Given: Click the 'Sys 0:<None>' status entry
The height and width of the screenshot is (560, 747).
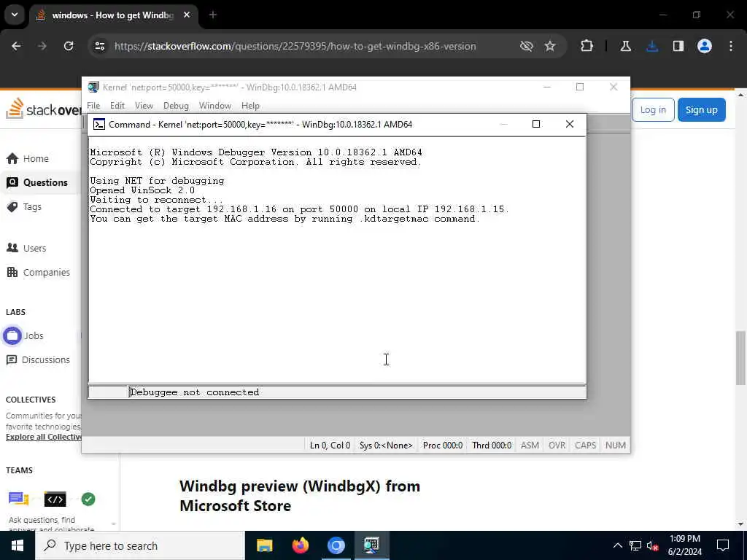Looking at the screenshot, I should click(x=386, y=446).
